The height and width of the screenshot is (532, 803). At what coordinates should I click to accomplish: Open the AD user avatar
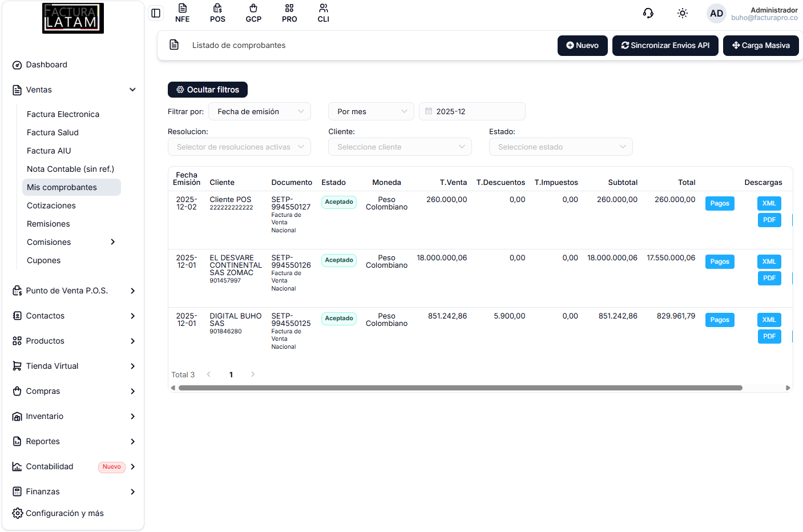click(716, 13)
